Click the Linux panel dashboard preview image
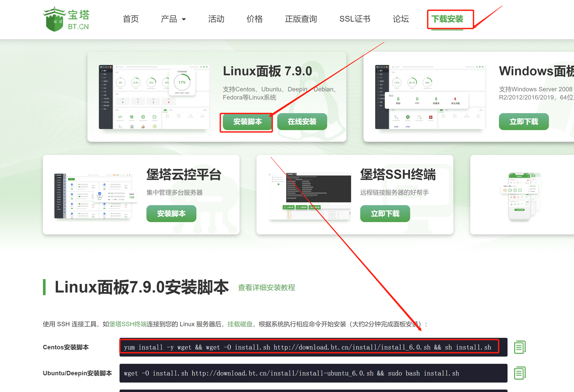 [154, 97]
